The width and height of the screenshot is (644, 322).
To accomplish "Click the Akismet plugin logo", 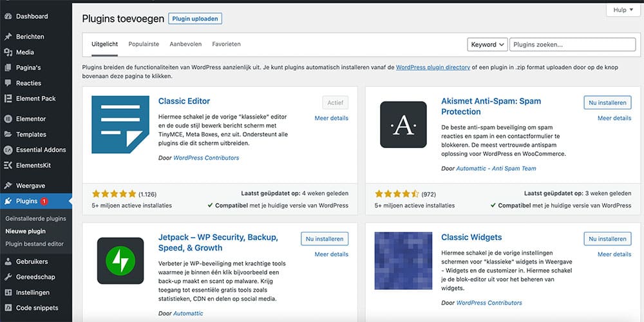I will pyautogui.click(x=403, y=124).
